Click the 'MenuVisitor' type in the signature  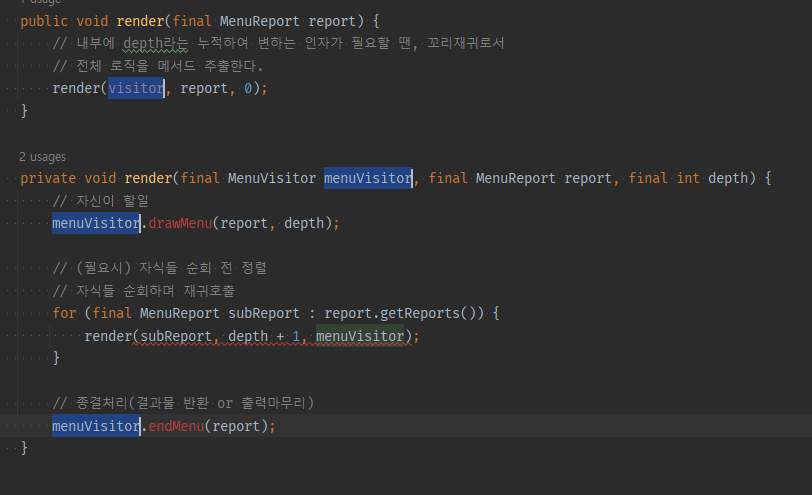[272, 178]
